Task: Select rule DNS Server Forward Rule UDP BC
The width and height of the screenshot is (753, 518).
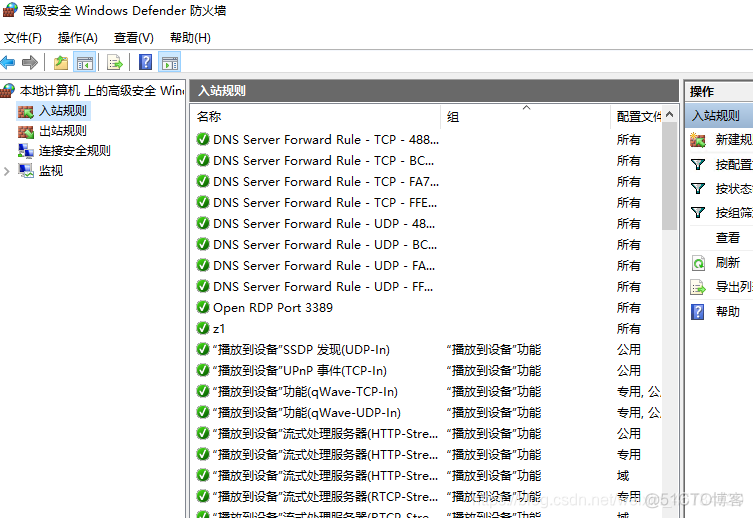Action: (325, 245)
